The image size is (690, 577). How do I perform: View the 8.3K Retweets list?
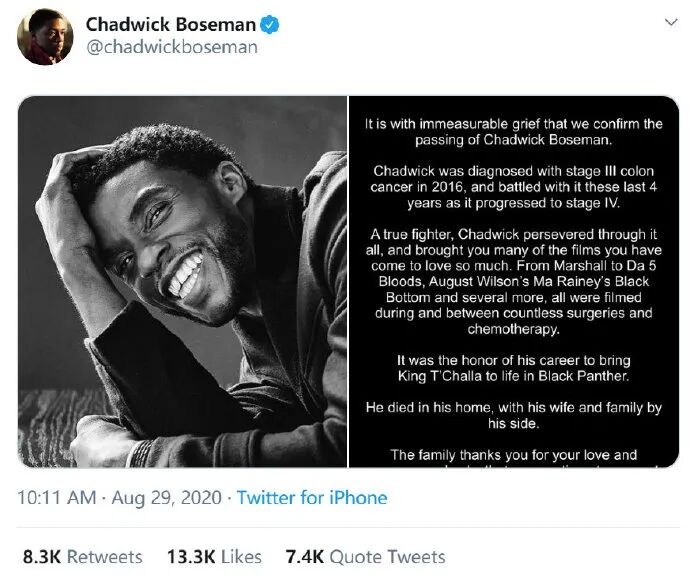[83, 557]
